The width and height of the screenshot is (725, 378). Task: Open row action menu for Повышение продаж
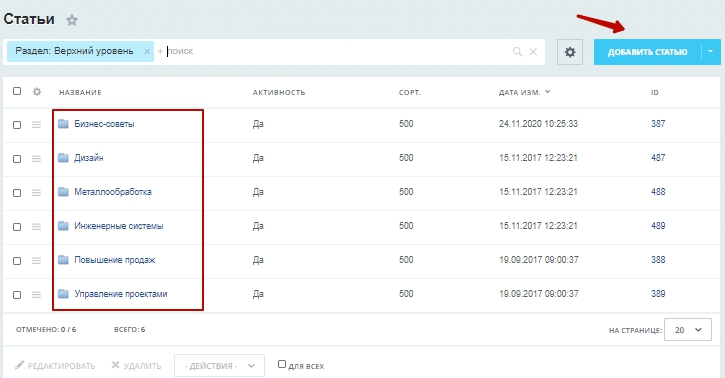[x=37, y=261]
